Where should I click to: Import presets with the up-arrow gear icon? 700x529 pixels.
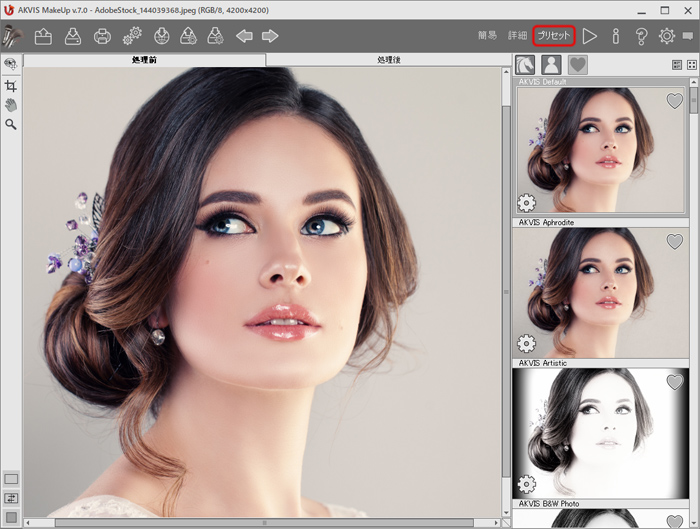click(x=188, y=36)
